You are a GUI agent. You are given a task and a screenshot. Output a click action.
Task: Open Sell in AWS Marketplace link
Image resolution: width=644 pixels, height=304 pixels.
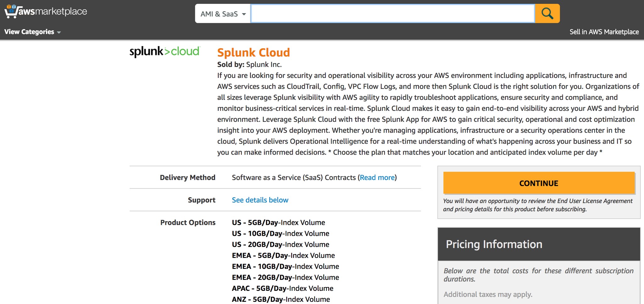coord(604,32)
